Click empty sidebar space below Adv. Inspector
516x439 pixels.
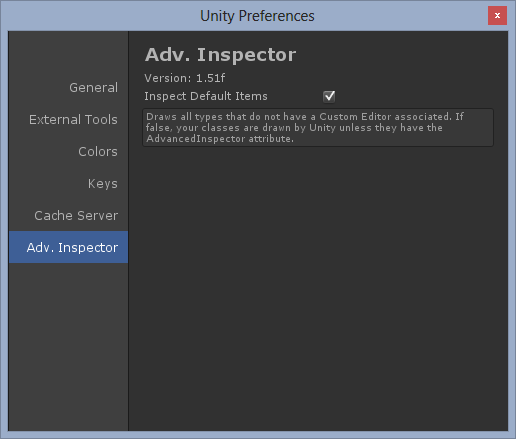[x=68, y=347]
